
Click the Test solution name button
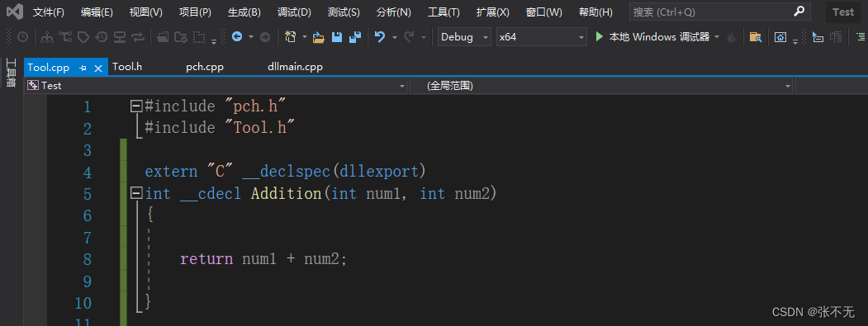tap(843, 12)
